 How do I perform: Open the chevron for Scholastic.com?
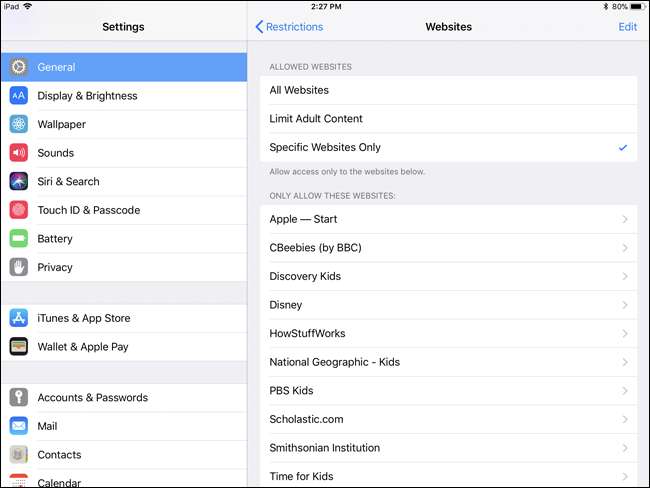click(625, 419)
